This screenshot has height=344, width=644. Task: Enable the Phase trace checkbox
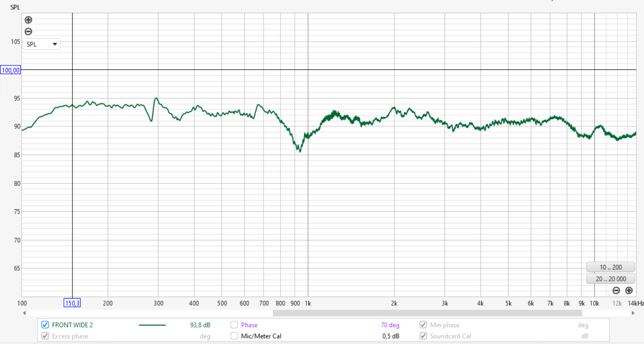234,325
